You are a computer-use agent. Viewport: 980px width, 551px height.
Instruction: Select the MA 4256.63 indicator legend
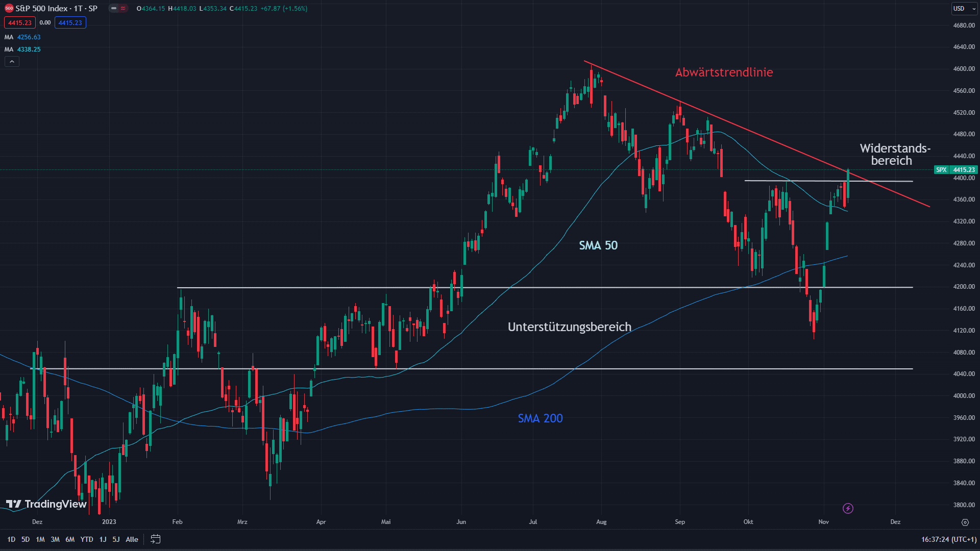click(22, 37)
